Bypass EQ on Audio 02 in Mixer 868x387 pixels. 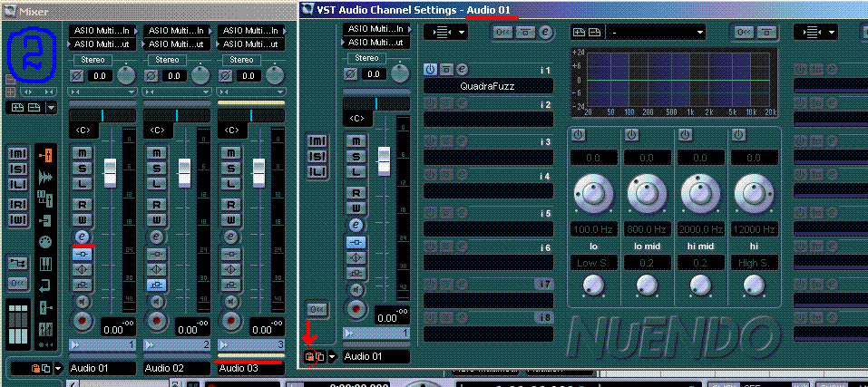157,270
